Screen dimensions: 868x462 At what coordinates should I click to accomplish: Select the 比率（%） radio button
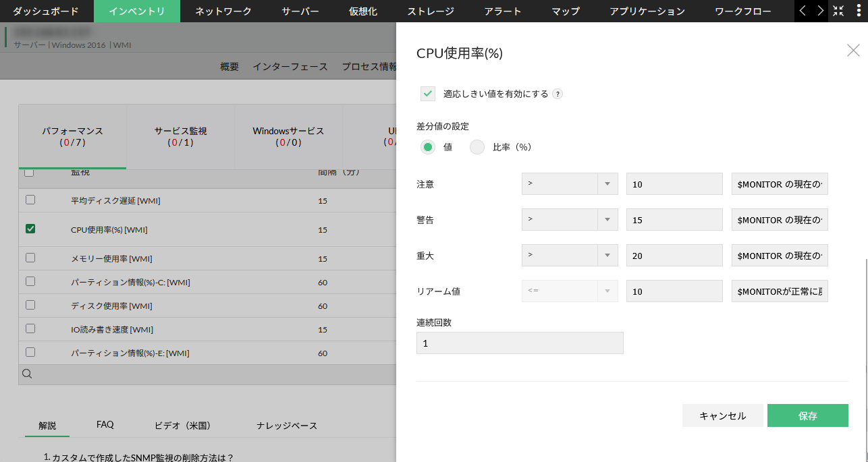point(477,147)
